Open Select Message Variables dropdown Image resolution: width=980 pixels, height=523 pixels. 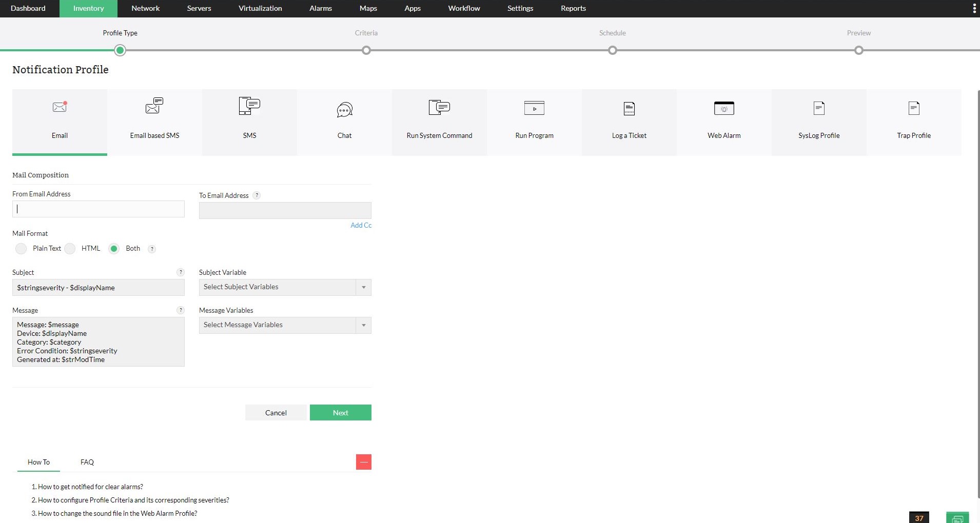[285, 325]
